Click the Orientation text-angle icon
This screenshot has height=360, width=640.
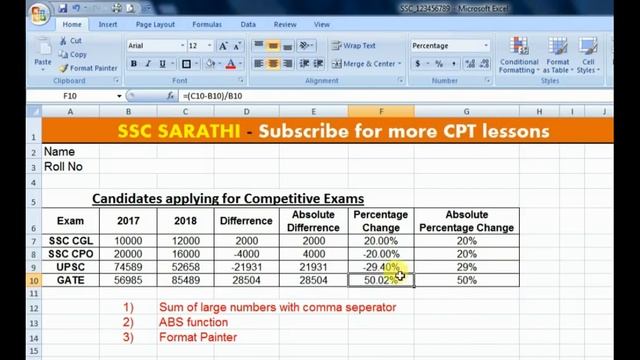(x=304, y=45)
